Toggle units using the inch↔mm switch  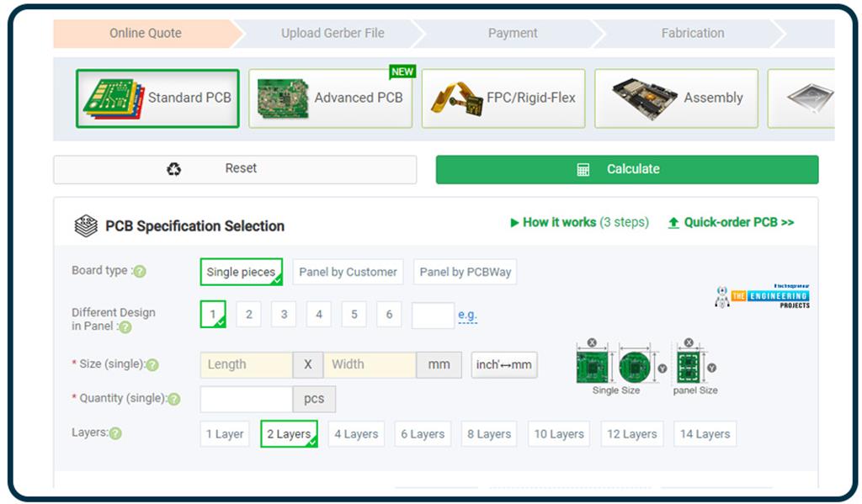[503, 364]
